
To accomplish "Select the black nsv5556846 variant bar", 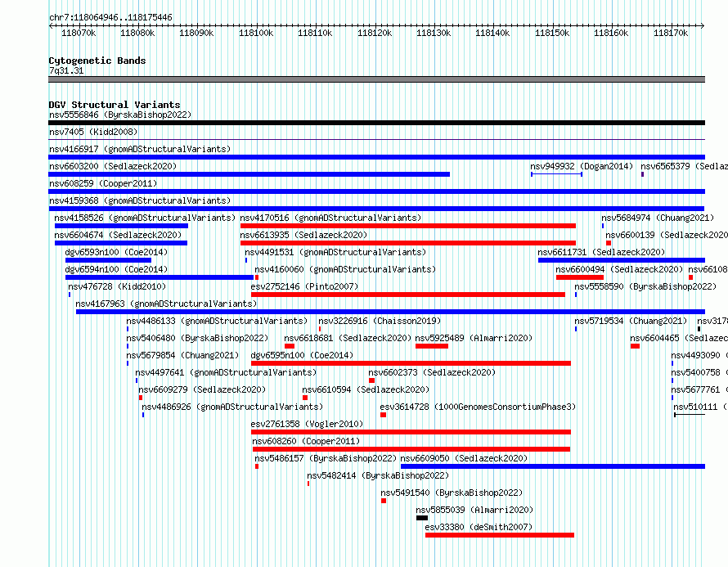I will point(376,123).
